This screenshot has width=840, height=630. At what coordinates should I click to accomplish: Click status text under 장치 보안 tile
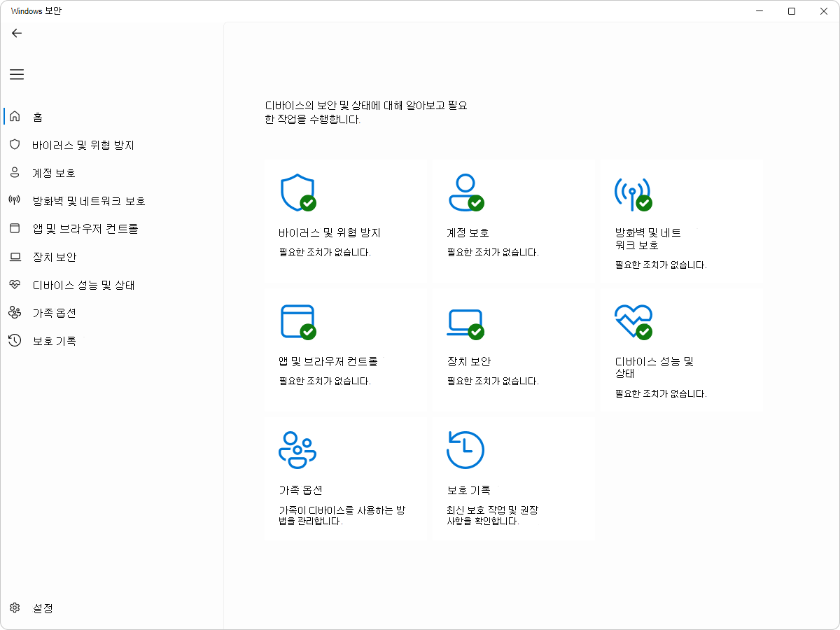493,381
